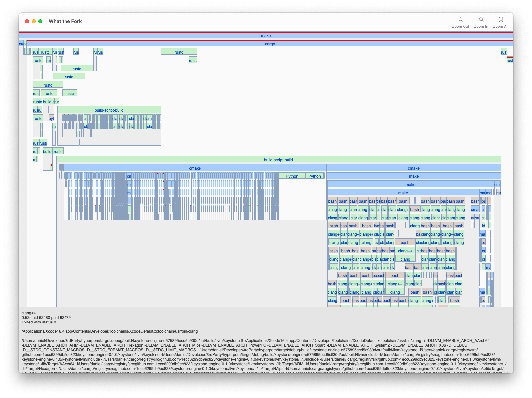Click the 'Exited with status 0' text
This screenshot has height=398, width=532.
[x=39, y=322]
